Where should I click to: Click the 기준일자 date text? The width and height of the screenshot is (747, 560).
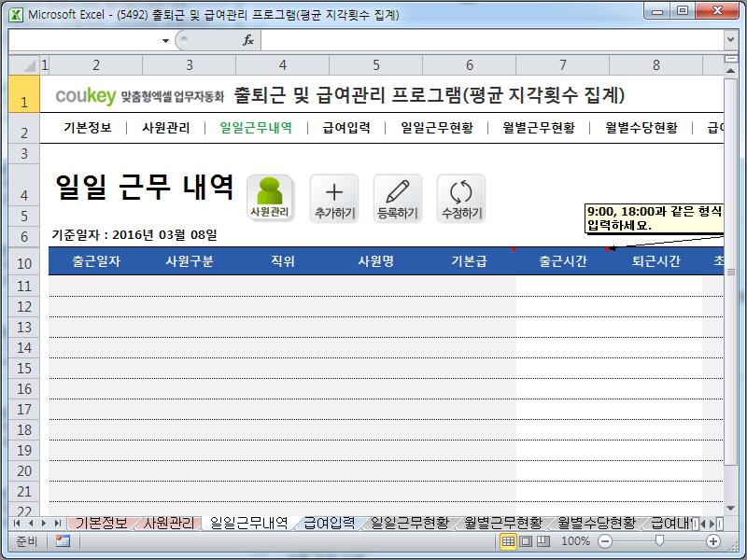[134, 235]
